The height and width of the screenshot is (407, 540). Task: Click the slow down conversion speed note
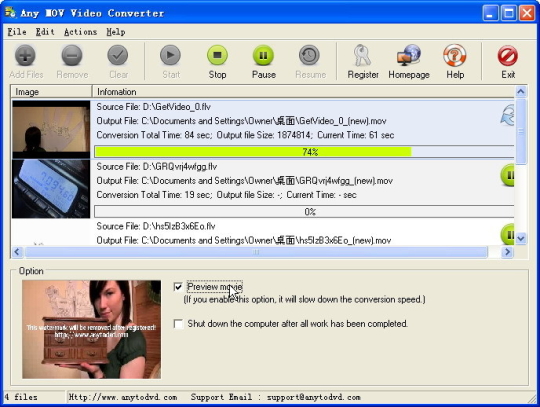point(304,300)
